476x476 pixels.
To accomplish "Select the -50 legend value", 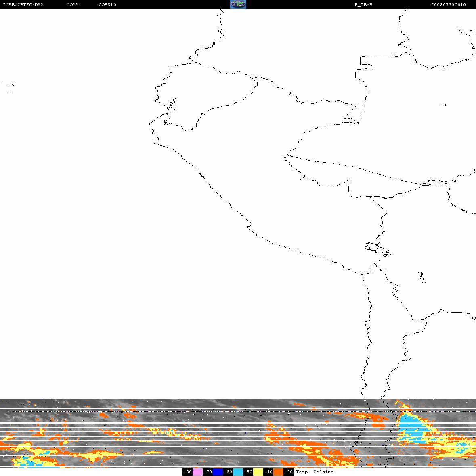I will click(x=248, y=472).
